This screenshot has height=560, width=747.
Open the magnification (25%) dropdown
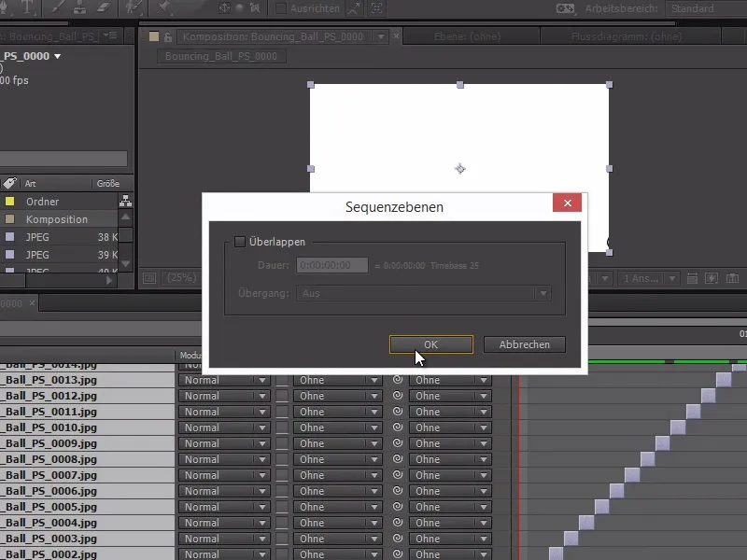[x=181, y=277]
